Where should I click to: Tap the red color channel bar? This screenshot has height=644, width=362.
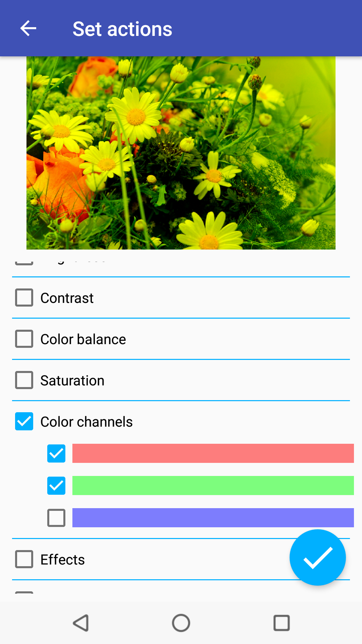point(213,453)
